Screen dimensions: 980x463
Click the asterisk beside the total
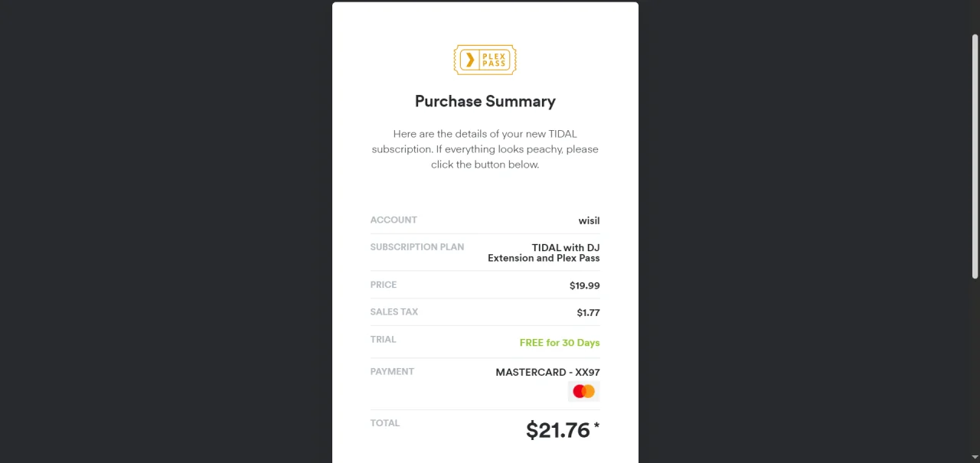pyautogui.click(x=596, y=426)
